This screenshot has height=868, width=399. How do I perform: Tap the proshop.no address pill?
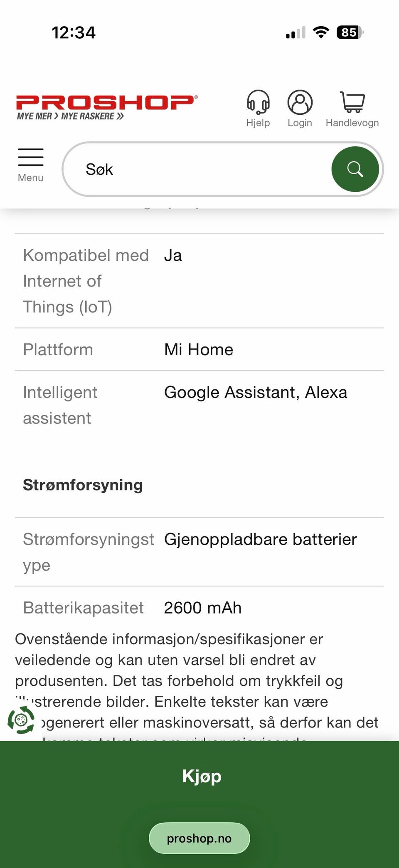tap(199, 838)
